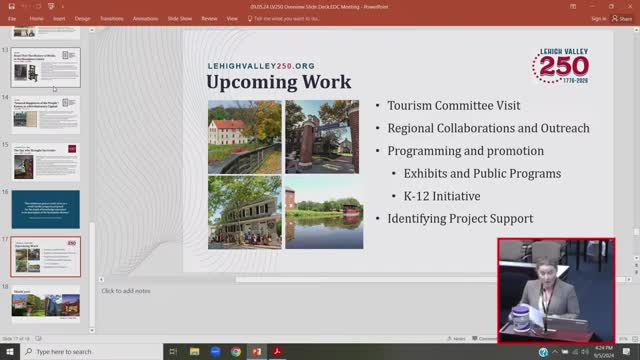Open Zoom app from taskbar
Viewport: 640px width, 360px height.
[215, 351]
